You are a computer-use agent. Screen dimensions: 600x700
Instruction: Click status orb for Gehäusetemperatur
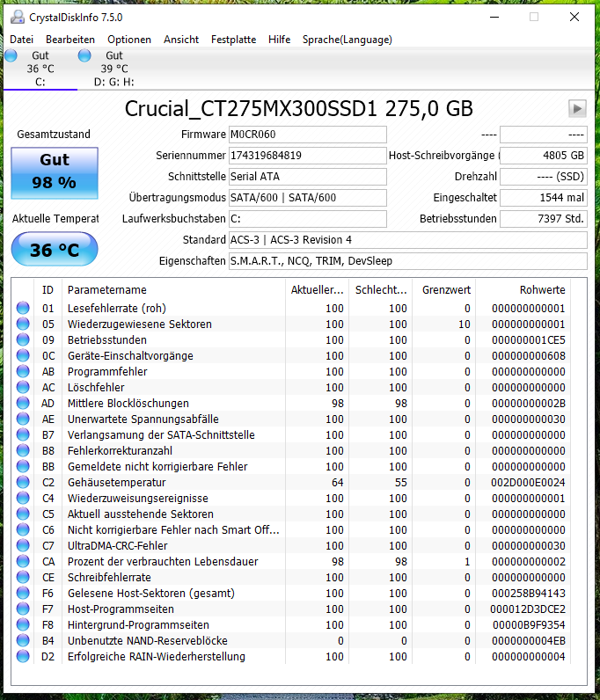(x=23, y=482)
